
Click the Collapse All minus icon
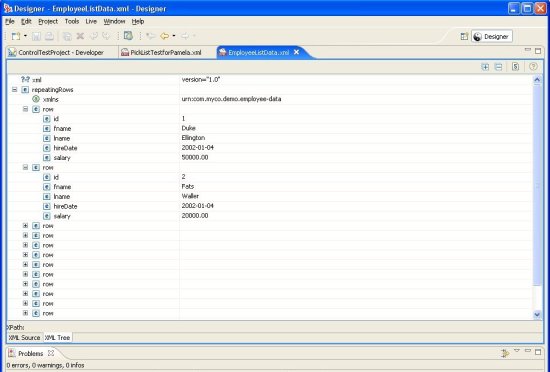(x=498, y=67)
